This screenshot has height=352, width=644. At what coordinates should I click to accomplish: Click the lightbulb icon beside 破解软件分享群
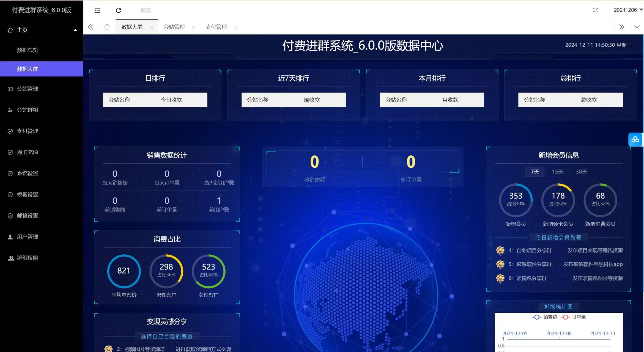500,264
